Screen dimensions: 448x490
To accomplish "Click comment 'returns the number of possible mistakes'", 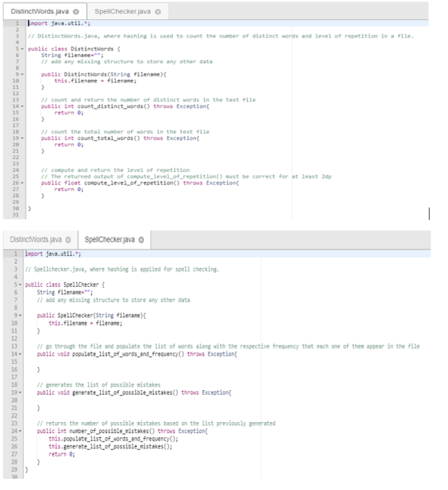I will [156, 424].
